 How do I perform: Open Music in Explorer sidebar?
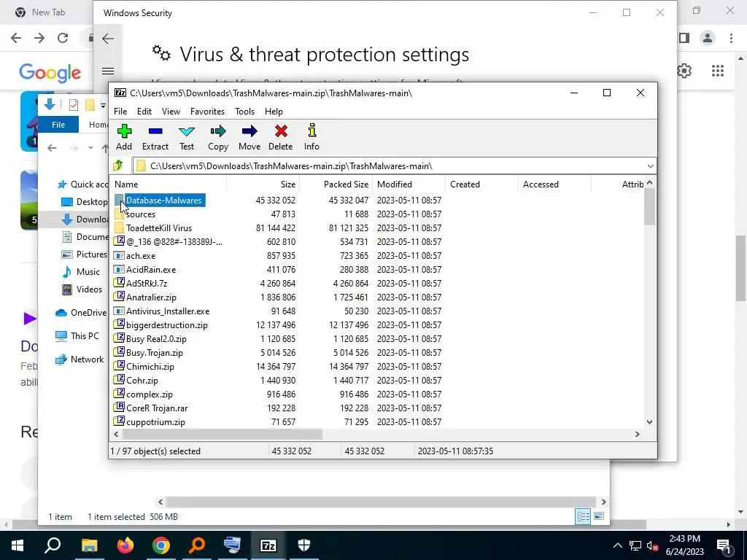82,272
